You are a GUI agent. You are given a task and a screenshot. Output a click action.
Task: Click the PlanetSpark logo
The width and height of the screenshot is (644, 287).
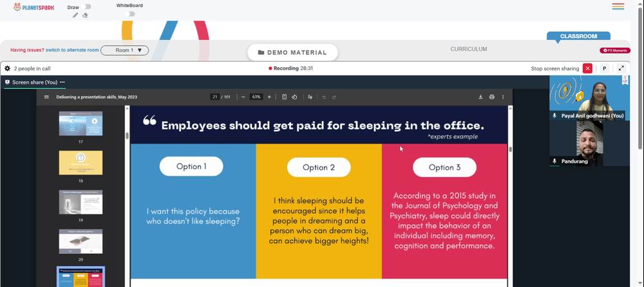click(33, 7)
